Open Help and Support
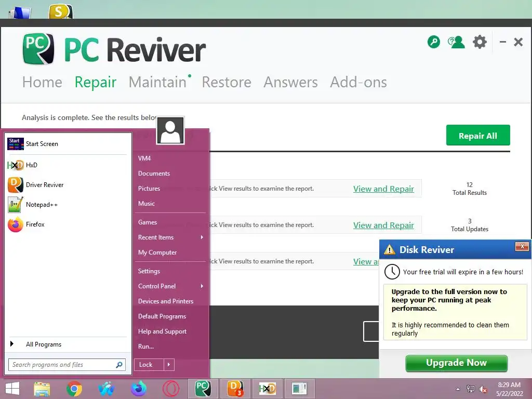The height and width of the screenshot is (399, 532). click(x=162, y=331)
